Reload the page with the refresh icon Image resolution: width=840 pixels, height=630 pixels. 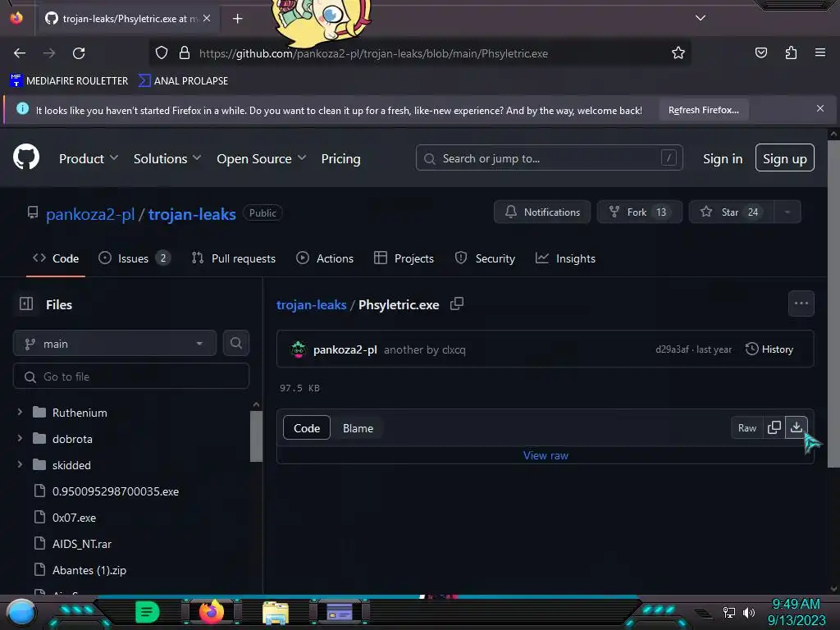point(79,53)
